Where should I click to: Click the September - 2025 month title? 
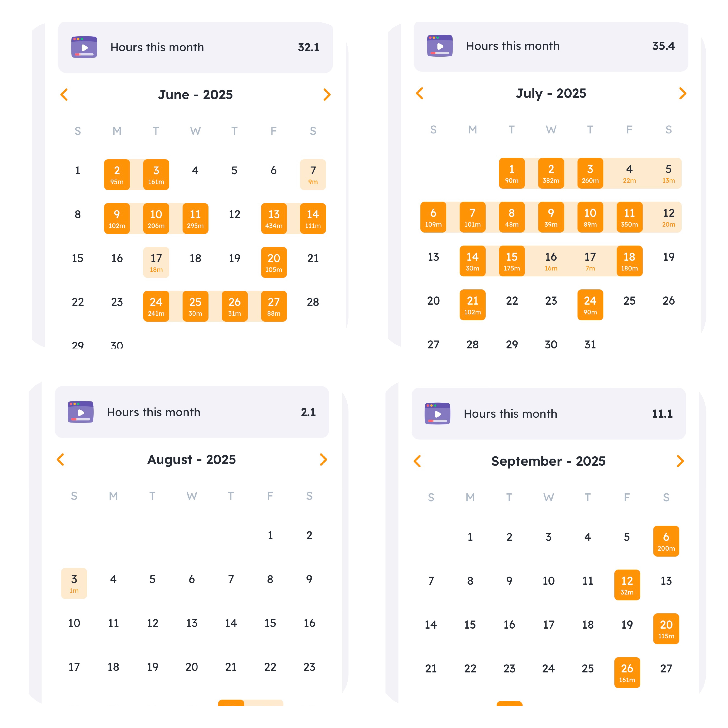pyautogui.click(x=548, y=461)
